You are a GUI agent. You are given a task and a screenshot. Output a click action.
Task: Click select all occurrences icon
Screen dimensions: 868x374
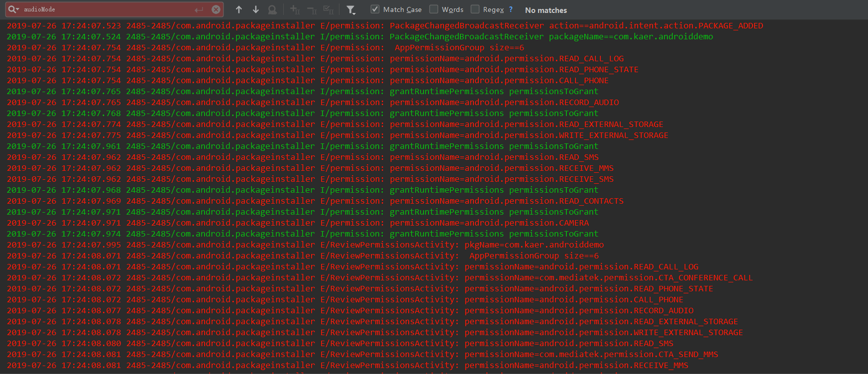point(328,9)
